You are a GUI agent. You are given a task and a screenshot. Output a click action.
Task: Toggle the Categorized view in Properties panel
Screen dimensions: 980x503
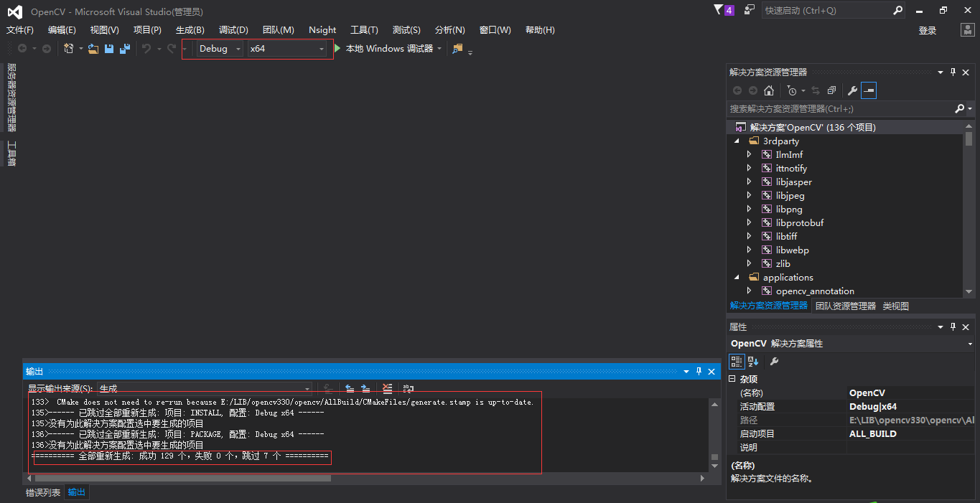(x=737, y=361)
